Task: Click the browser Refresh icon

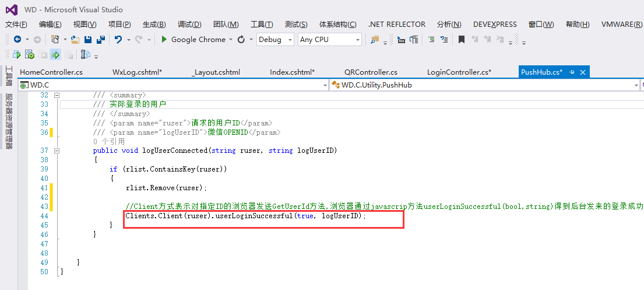Action: 241,40
